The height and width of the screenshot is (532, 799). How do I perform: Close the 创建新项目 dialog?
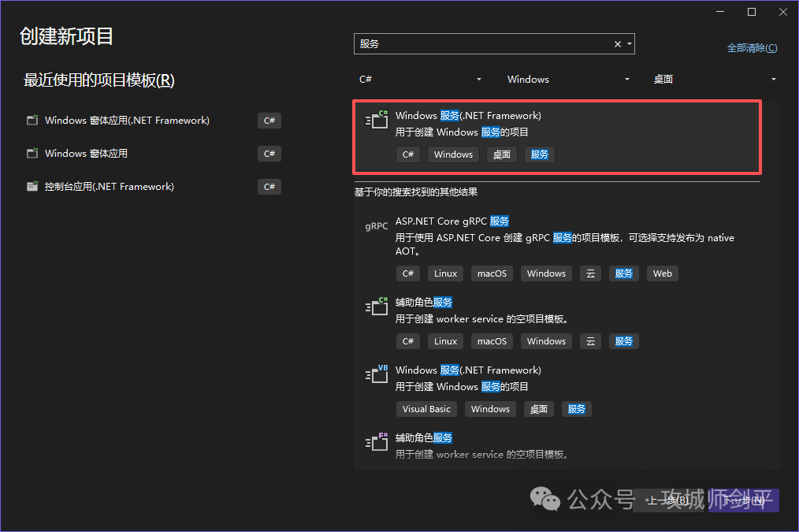783,12
